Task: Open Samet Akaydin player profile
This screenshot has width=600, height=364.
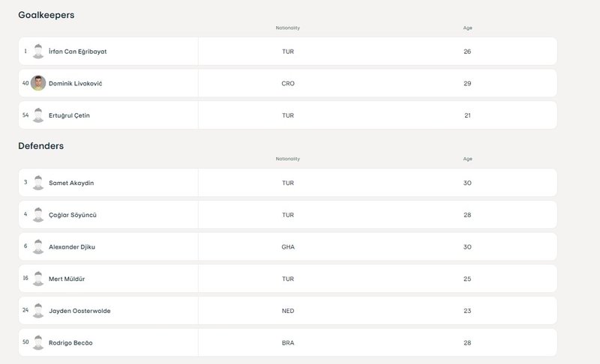Action: point(71,183)
